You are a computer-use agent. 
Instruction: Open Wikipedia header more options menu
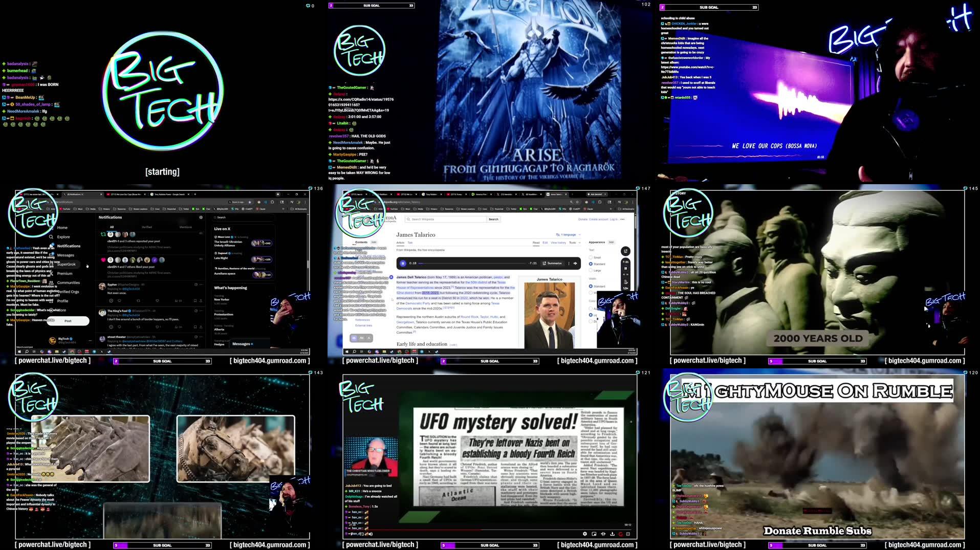coord(622,219)
